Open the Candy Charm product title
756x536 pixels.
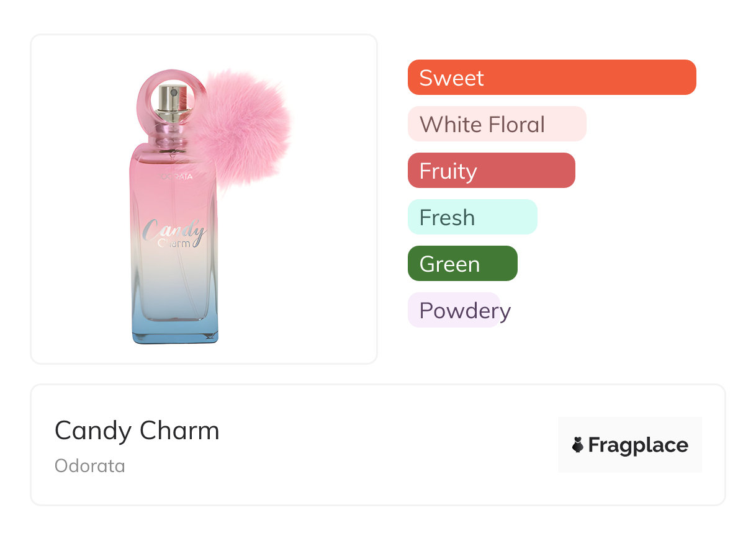point(137,431)
